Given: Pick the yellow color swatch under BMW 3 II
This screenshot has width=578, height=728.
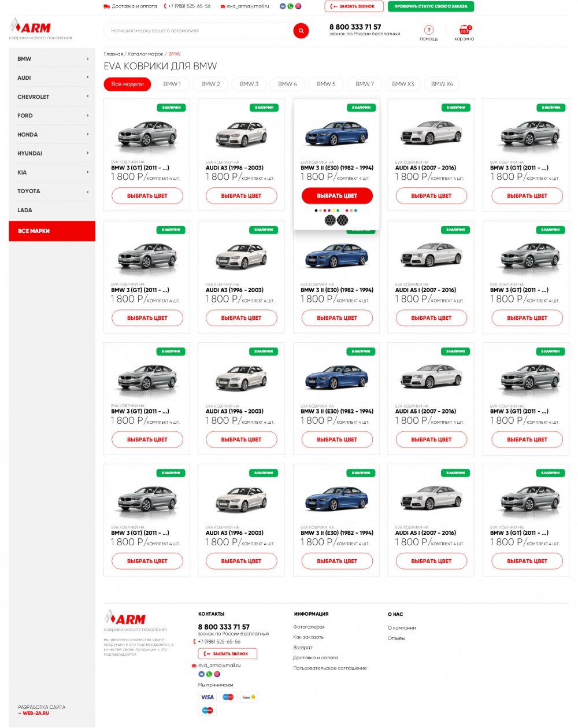Looking at the screenshot, I should click(x=334, y=210).
